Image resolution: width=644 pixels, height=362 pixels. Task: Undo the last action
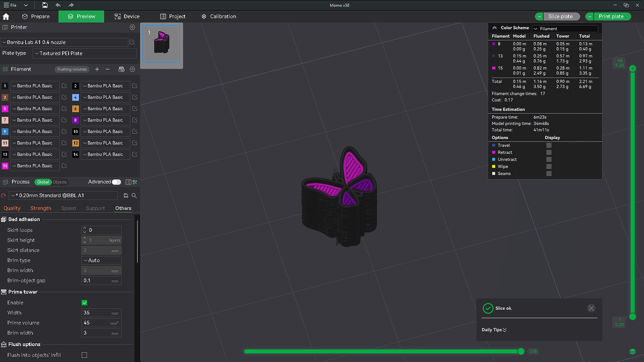click(x=58, y=5)
